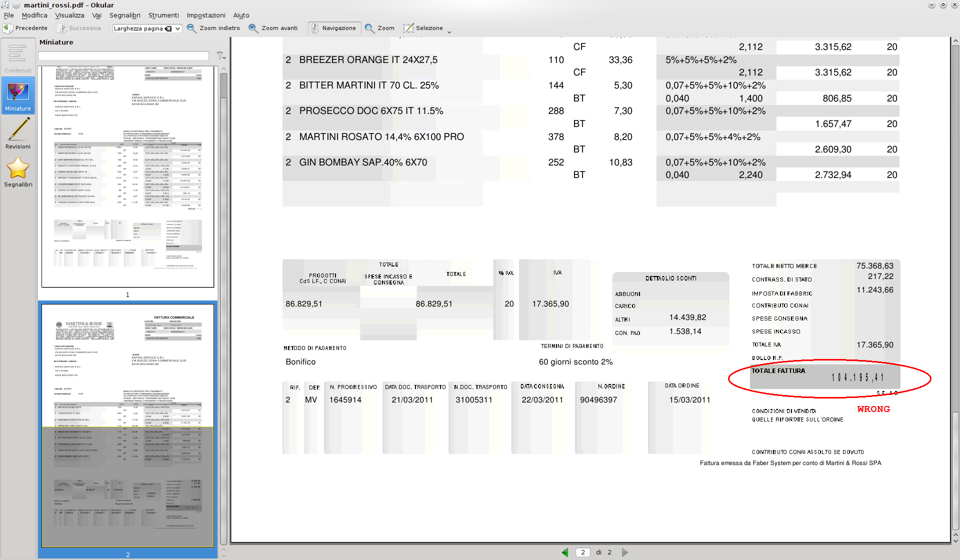This screenshot has height=560, width=960.
Task: Toggle the Navigazione mouse mode button
Action: pos(334,28)
